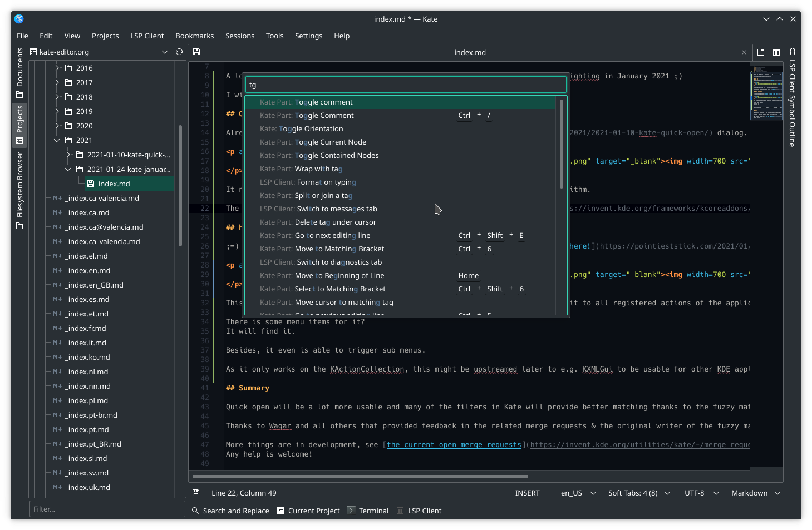Click the curly braces symbol outline icon
Viewport: 812px width, 530px height.
click(x=792, y=52)
